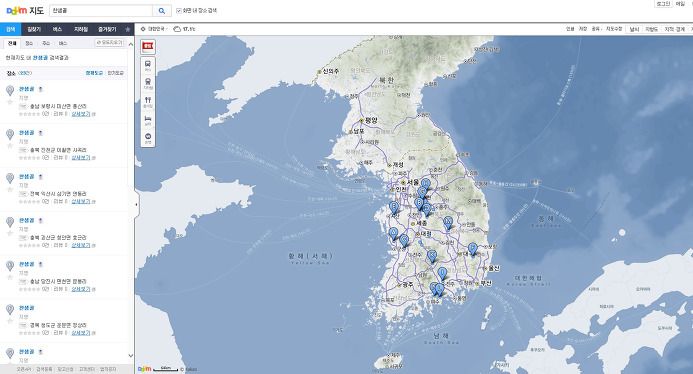Click 인쇄 to print the map

[570, 29]
